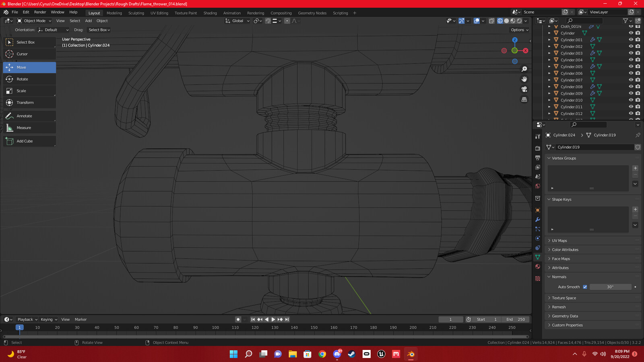Screen dimensions: 644x362
Task: Select the Scale tool
Action: pos(29,91)
